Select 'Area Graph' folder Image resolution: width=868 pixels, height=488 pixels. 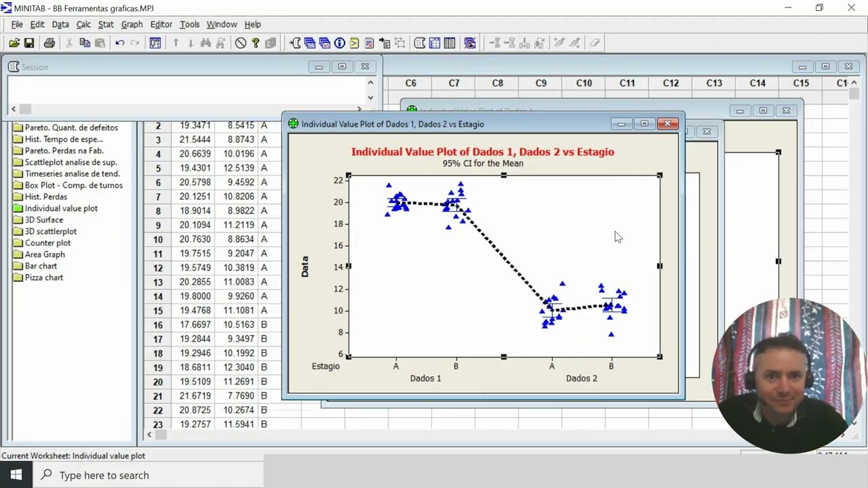pos(45,254)
